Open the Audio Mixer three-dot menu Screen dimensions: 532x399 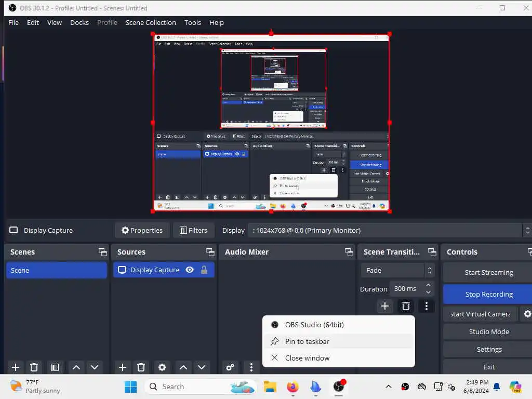(x=251, y=367)
